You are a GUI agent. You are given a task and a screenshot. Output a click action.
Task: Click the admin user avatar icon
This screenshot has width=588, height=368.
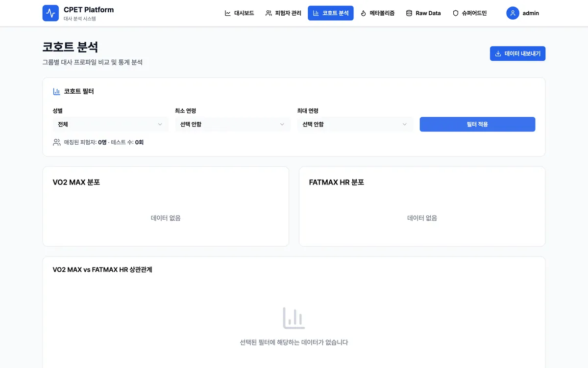click(x=513, y=13)
